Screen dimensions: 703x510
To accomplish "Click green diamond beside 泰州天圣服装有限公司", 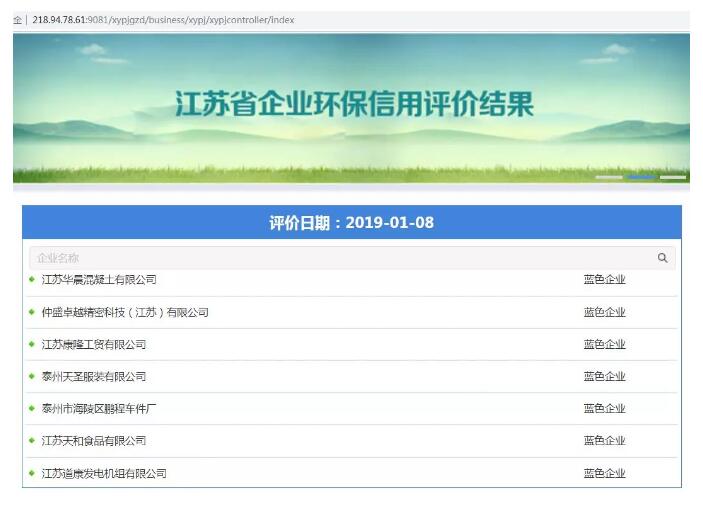I will (32, 376).
